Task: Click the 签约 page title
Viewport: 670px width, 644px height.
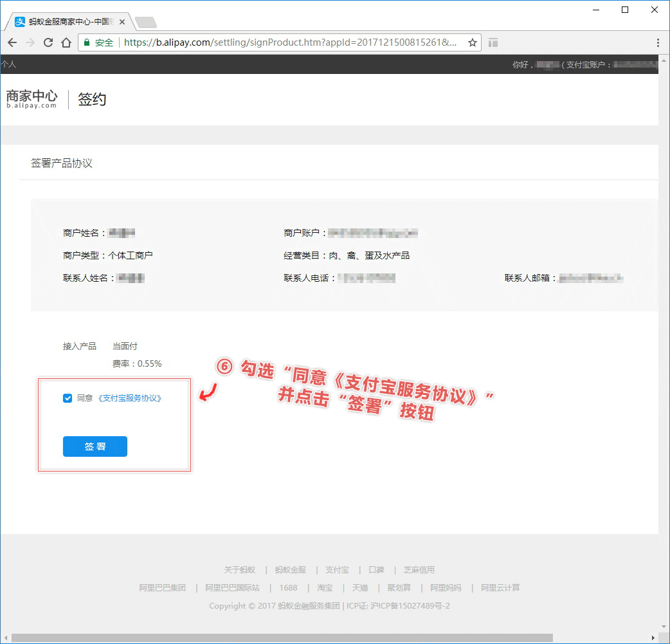Action: [x=92, y=99]
